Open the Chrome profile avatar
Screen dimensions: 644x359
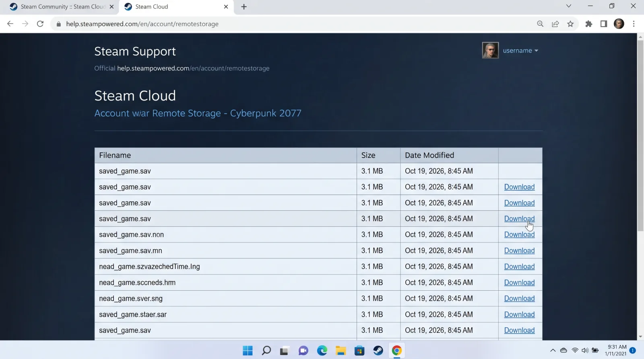pos(619,24)
